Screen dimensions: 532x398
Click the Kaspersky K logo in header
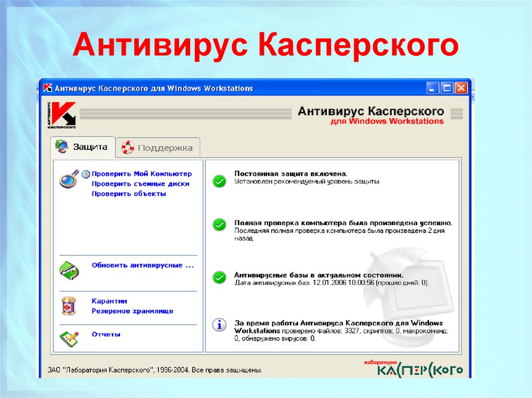point(62,115)
